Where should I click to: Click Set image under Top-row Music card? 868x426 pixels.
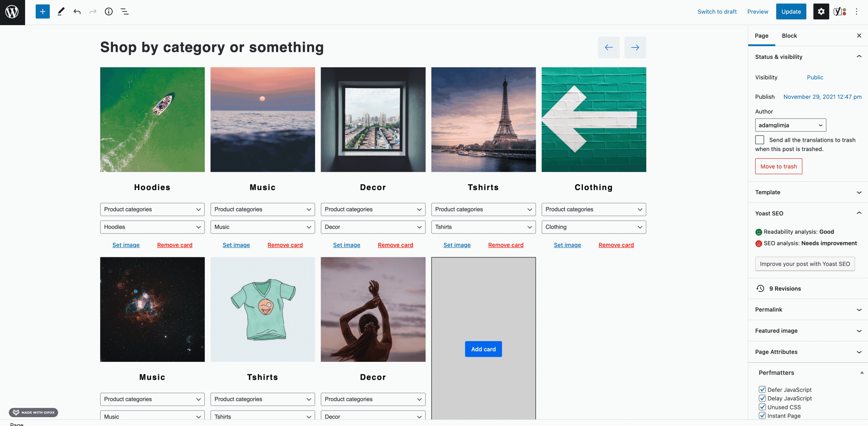pyautogui.click(x=236, y=245)
